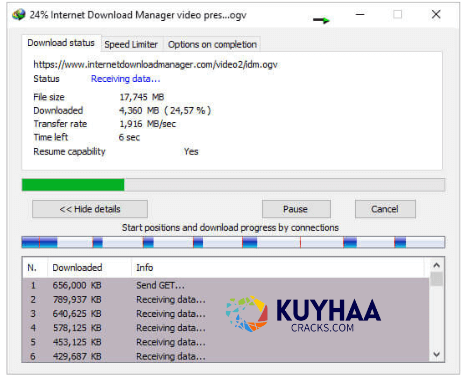
Task: Click the Transfer rate value 1,916 MB/sec
Action: click(148, 124)
